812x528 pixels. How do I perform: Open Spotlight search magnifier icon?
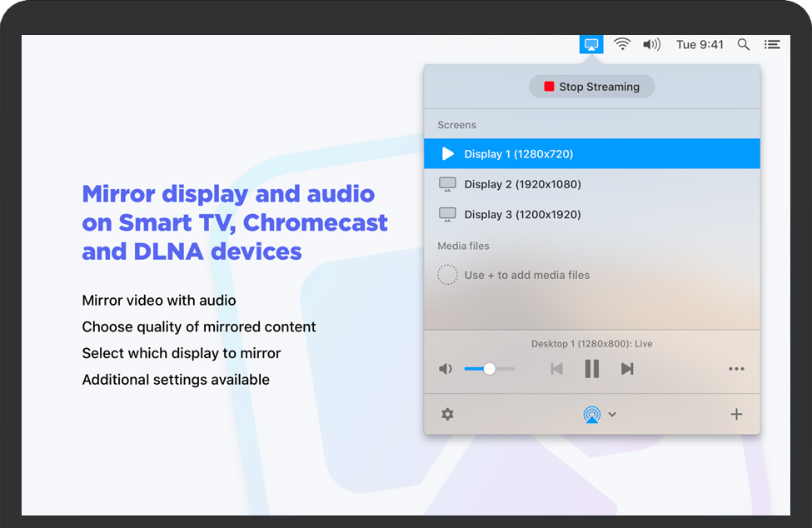coord(744,44)
